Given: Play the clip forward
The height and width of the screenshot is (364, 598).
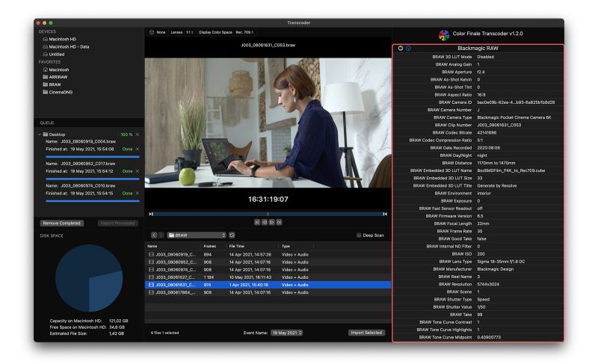Looking at the screenshot, I should [x=271, y=222].
